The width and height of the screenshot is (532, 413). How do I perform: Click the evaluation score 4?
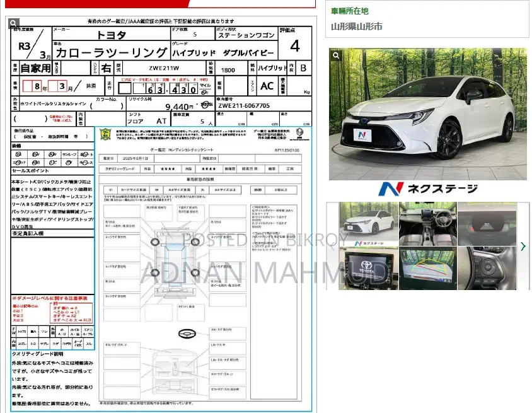[x=295, y=46]
